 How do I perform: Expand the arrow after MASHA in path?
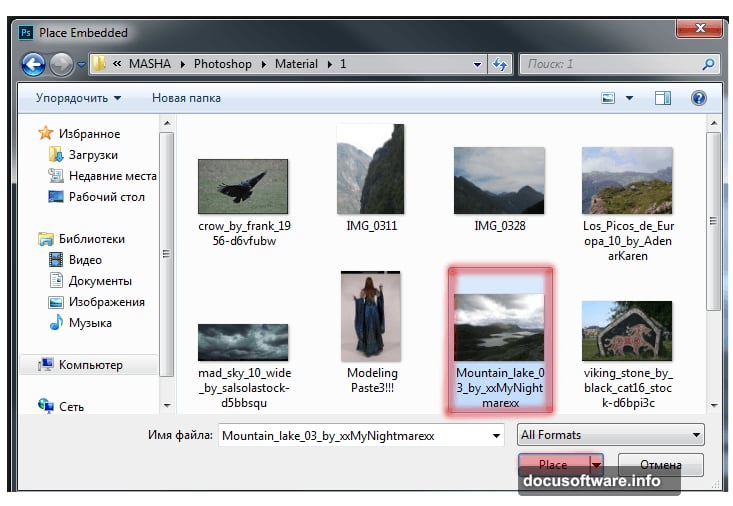pyautogui.click(x=183, y=64)
